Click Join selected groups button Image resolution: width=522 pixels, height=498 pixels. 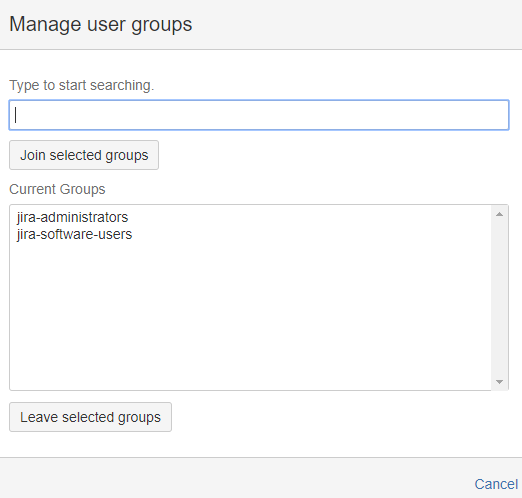click(84, 155)
